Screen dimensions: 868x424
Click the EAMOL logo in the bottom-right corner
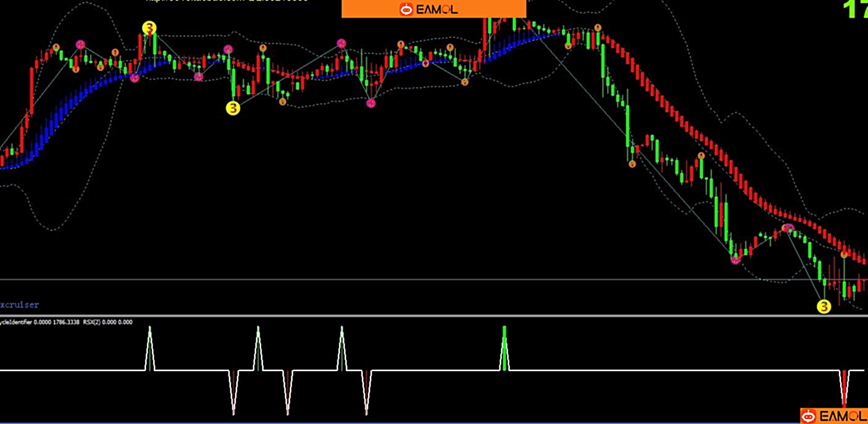coord(834,416)
